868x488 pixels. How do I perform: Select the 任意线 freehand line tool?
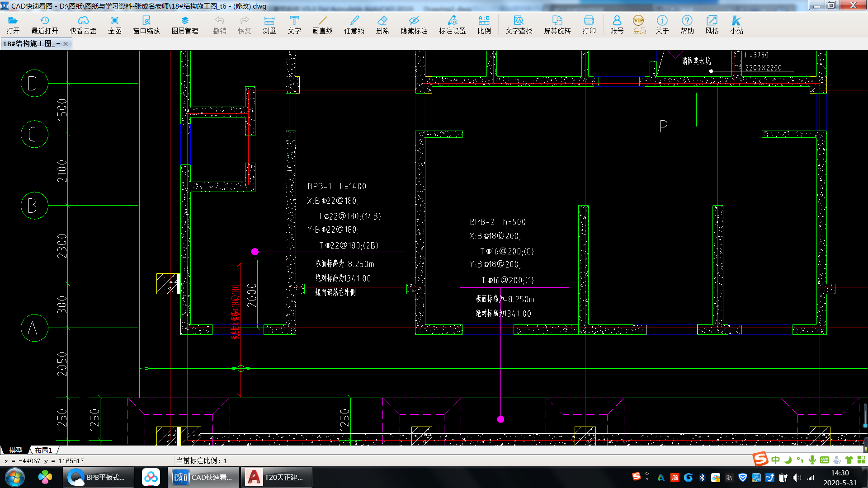(x=354, y=25)
